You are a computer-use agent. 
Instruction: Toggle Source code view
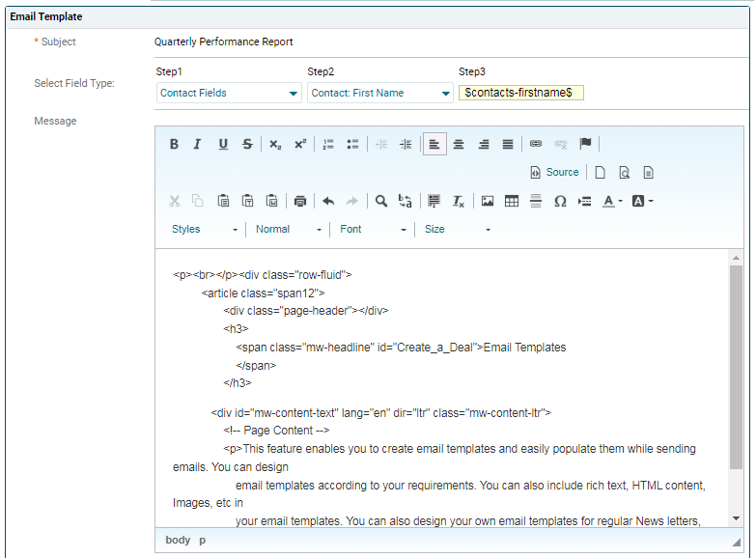pos(554,172)
